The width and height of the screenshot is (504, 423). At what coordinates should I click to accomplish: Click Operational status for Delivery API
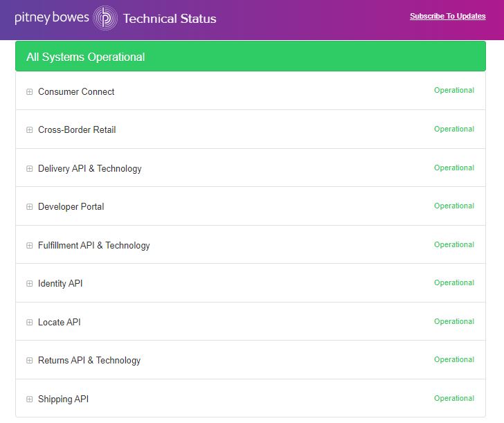pos(454,168)
